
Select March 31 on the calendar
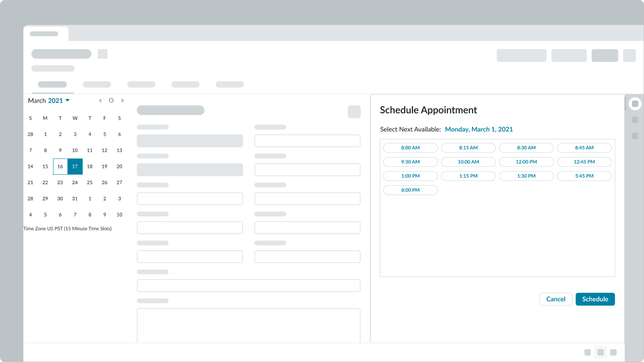[x=75, y=198]
